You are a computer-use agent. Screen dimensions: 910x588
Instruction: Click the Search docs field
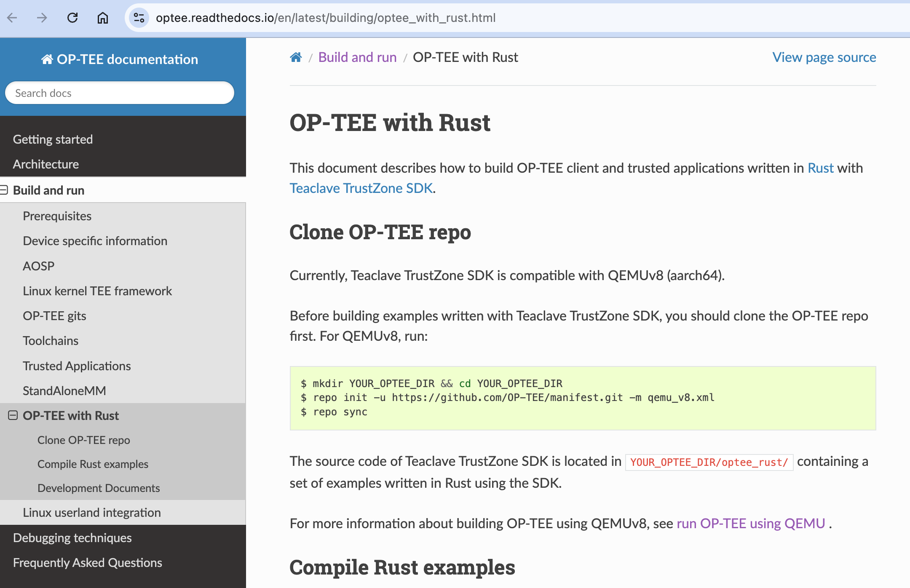coord(120,93)
